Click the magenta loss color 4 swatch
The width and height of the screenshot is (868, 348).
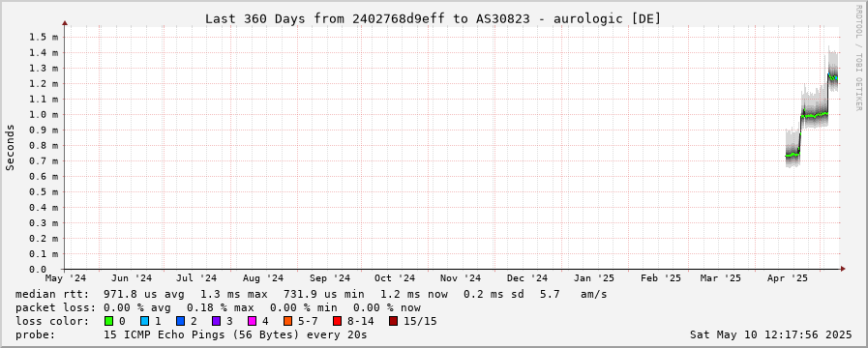pos(253,321)
